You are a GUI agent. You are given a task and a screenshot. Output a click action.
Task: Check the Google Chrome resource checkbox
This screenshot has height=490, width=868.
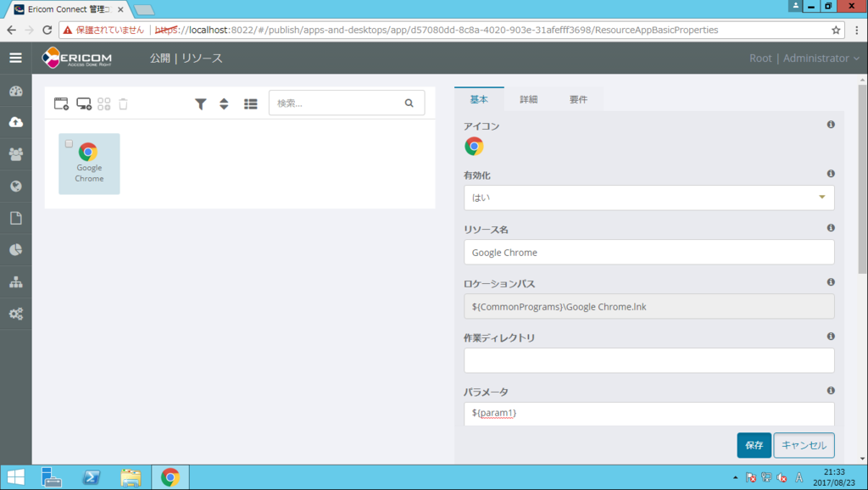[69, 143]
